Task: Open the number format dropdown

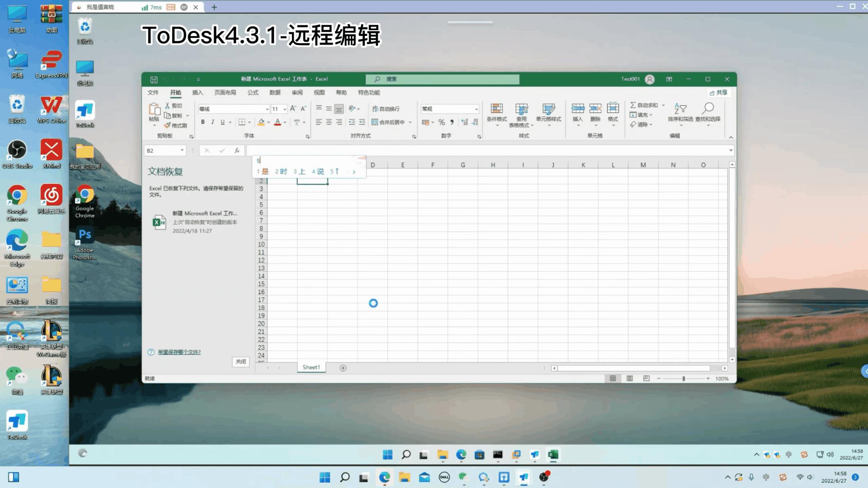Action: [476, 109]
